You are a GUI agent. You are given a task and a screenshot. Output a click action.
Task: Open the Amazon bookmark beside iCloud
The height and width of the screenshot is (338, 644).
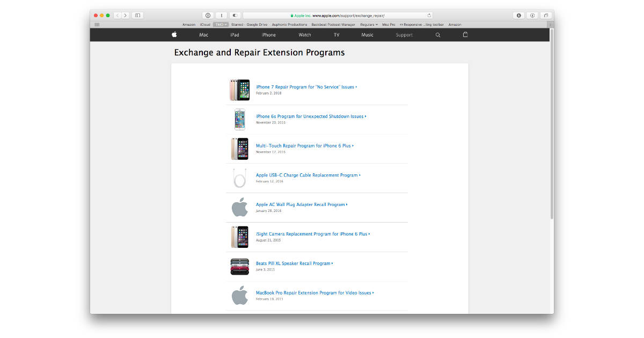[x=189, y=24]
